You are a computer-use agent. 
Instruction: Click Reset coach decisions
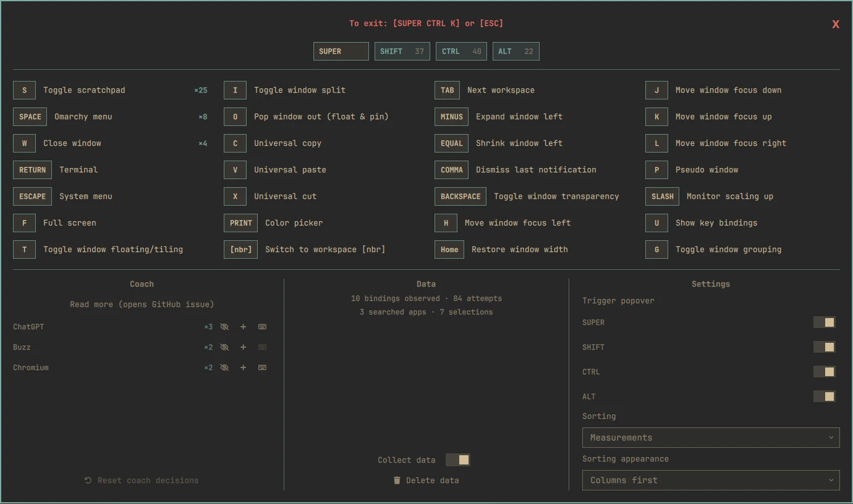(x=142, y=481)
